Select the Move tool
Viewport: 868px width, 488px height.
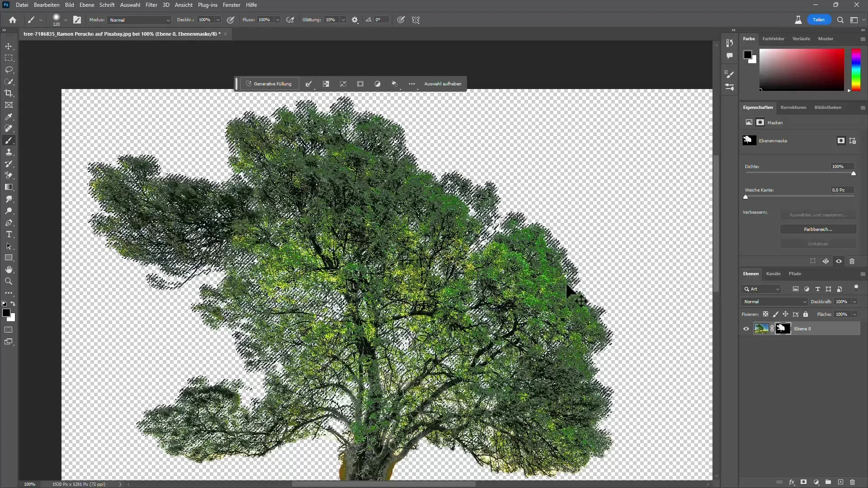coord(9,46)
